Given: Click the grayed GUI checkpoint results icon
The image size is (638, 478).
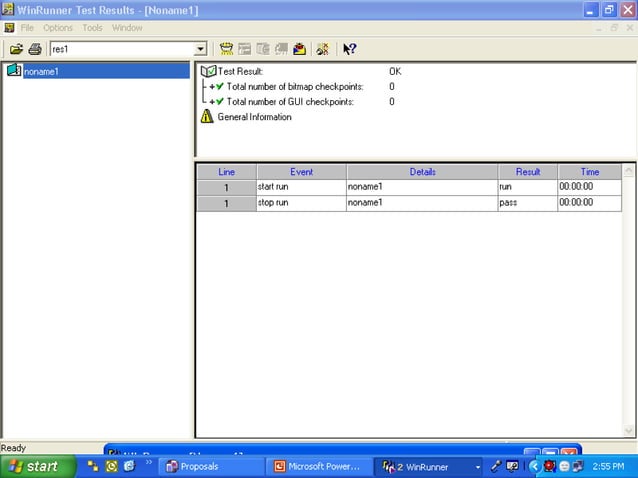Looking at the screenshot, I should pyautogui.click(x=263, y=49).
